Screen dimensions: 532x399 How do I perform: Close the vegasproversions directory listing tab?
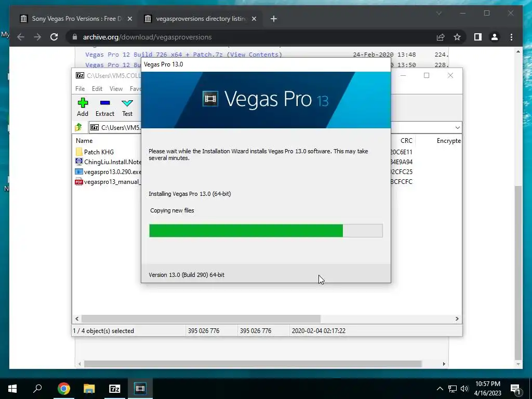(x=254, y=19)
